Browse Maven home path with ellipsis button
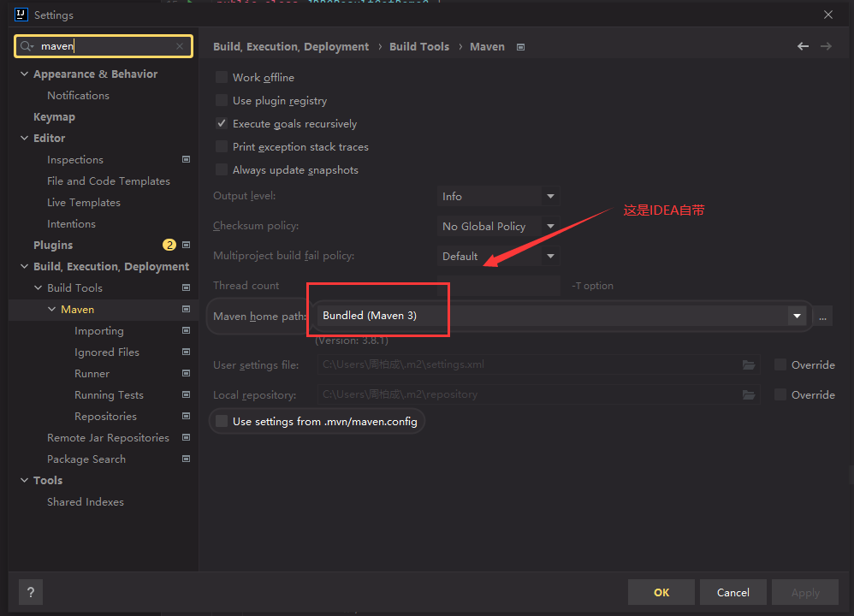Image resolution: width=854 pixels, height=616 pixels. pyautogui.click(x=822, y=316)
